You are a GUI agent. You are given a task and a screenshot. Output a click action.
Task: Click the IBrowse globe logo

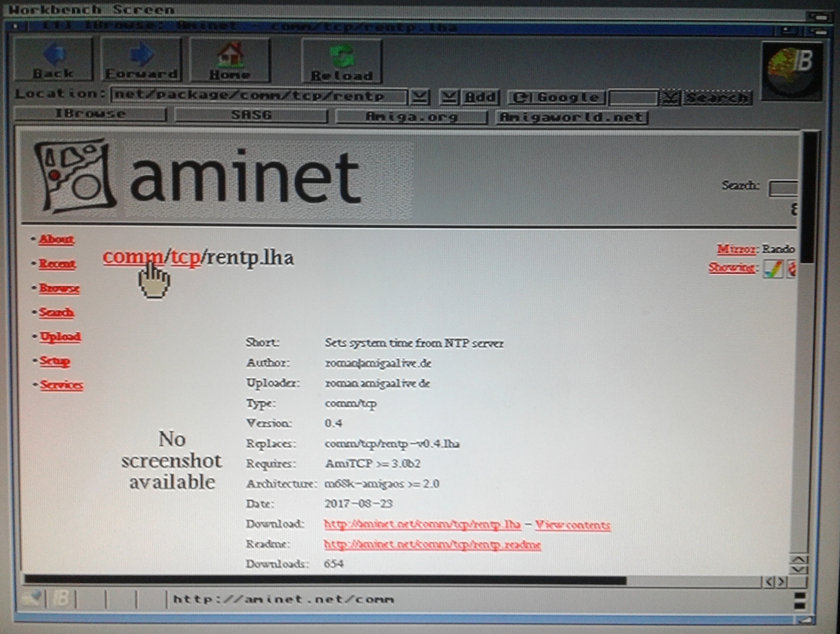coord(792,71)
